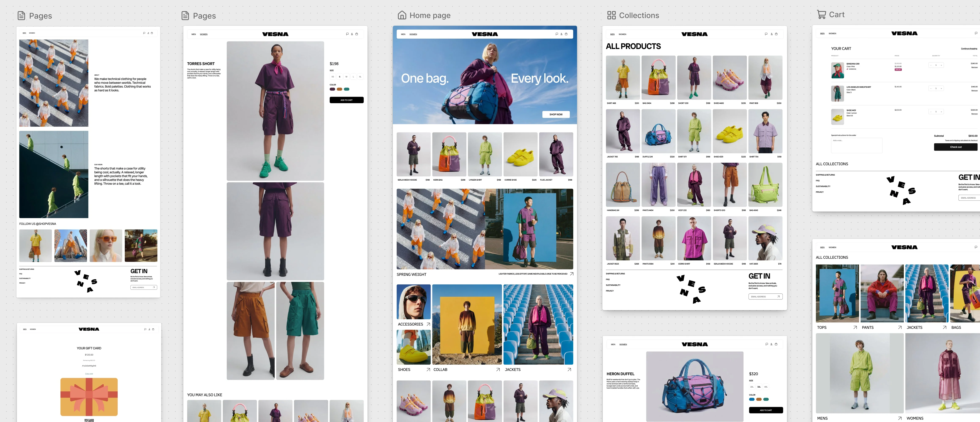Screen dimensions: 980x422
Task: Click SHIPPING & RETURNS in All Products footer
Action: (615, 274)
